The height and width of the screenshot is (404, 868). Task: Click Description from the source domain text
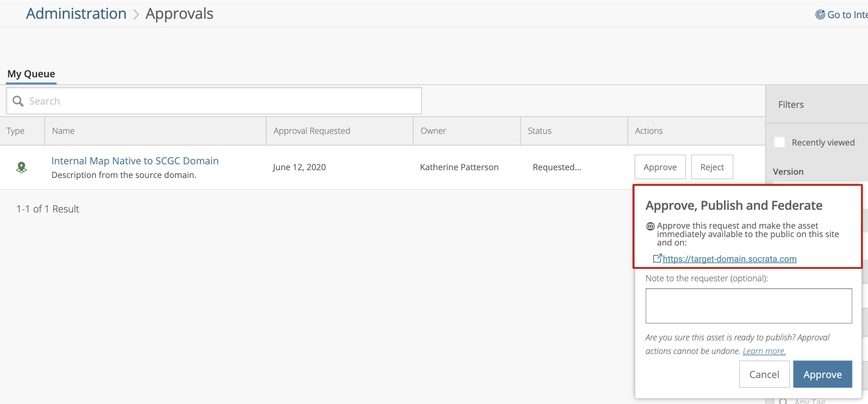coord(124,175)
